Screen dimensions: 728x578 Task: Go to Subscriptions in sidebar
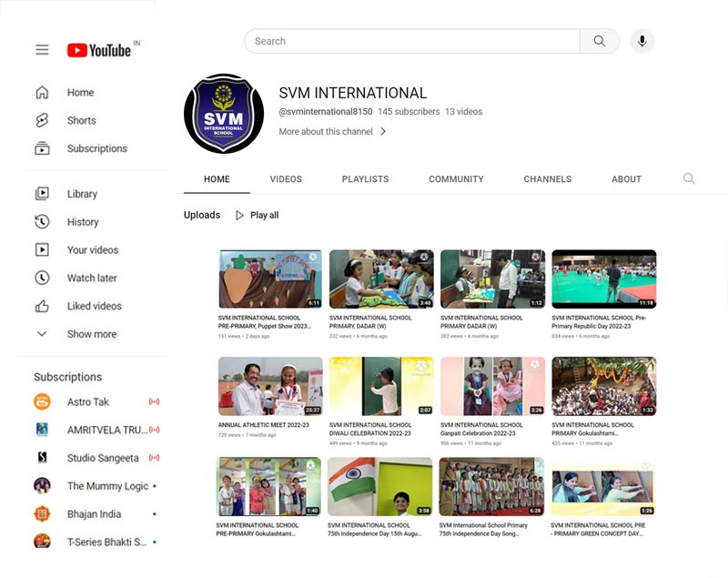[x=96, y=148]
